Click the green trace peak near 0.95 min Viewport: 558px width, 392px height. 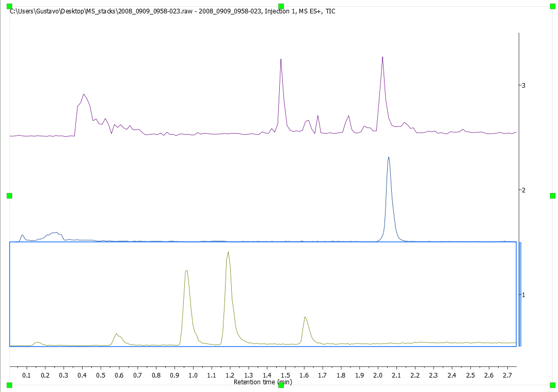(x=186, y=306)
